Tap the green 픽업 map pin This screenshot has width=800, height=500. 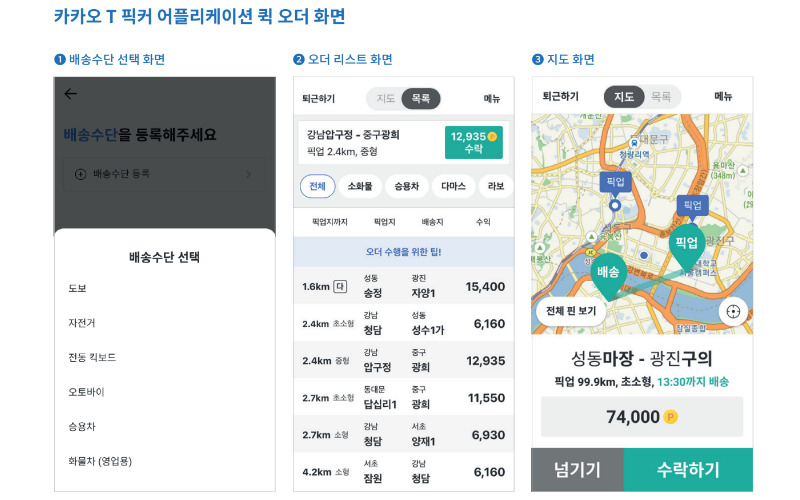[687, 247]
